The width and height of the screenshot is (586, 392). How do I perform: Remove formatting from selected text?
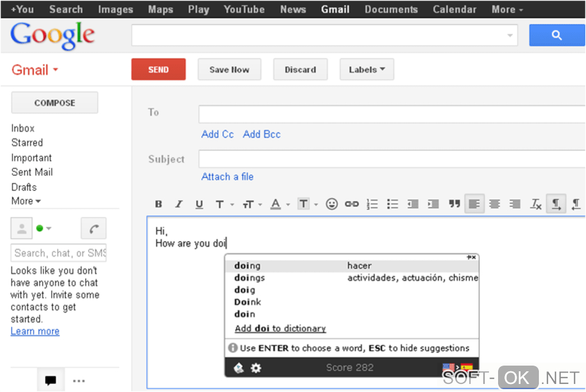click(535, 204)
